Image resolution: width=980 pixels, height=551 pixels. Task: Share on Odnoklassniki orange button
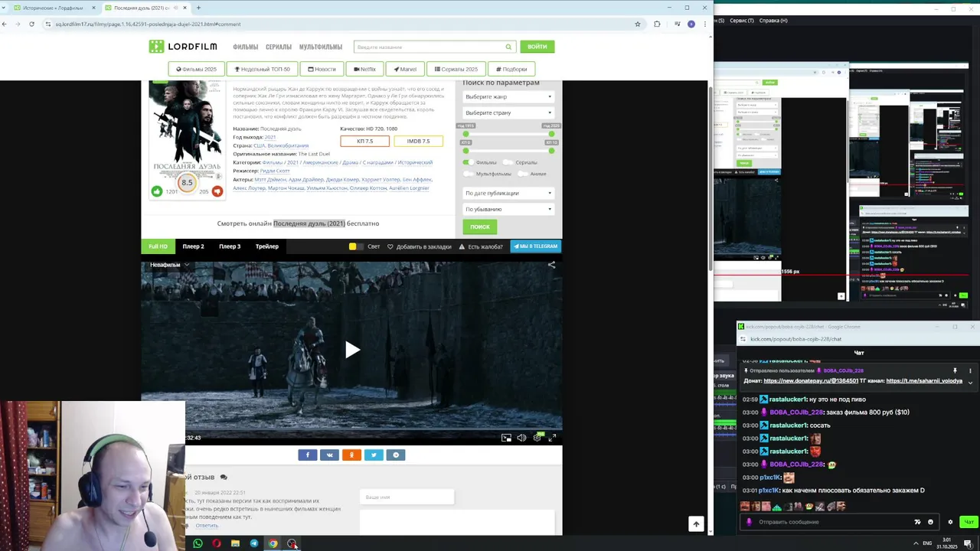point(351,455)
